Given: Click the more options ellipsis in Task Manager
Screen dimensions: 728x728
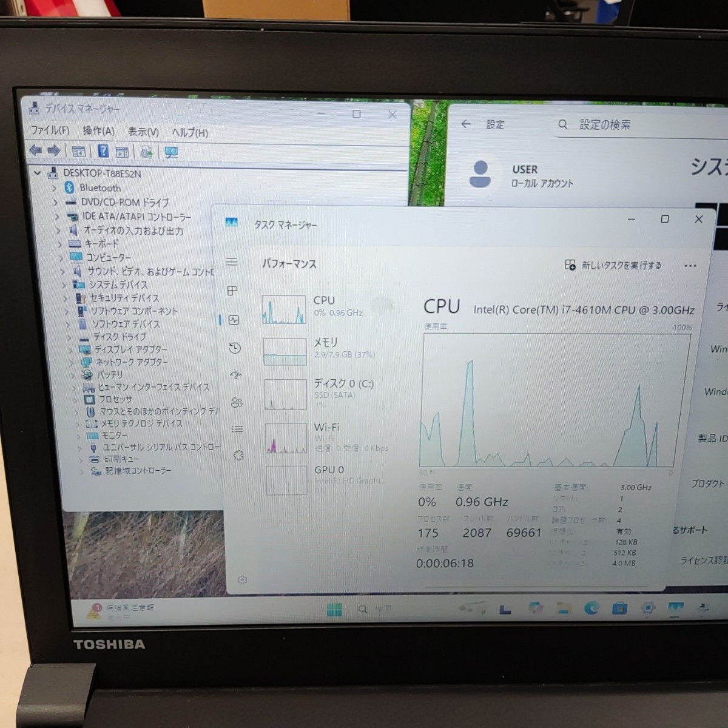Looking at the screenshot, I should point(690,266).
